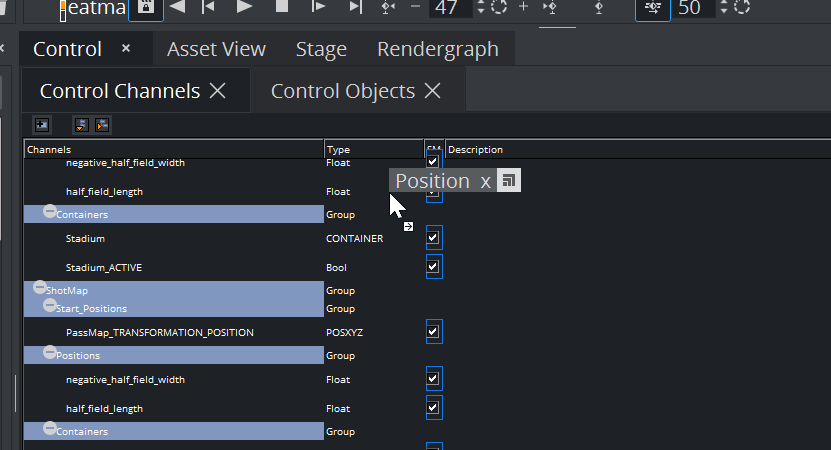Image resolution: width=831 pixels, height=450 pixels.
Task: Open the Control Objects tab
Action: (343, 91)
